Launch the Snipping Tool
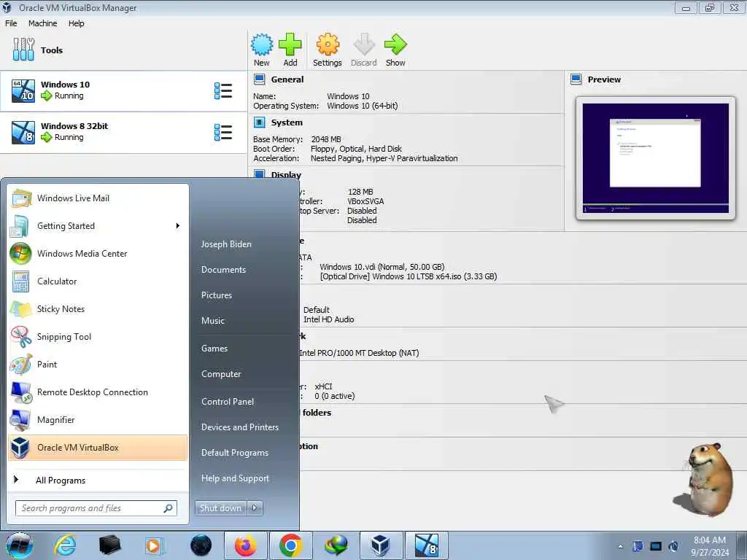This screenshot has height=560, width=747. pyautogui.click(x=98, y=337)
